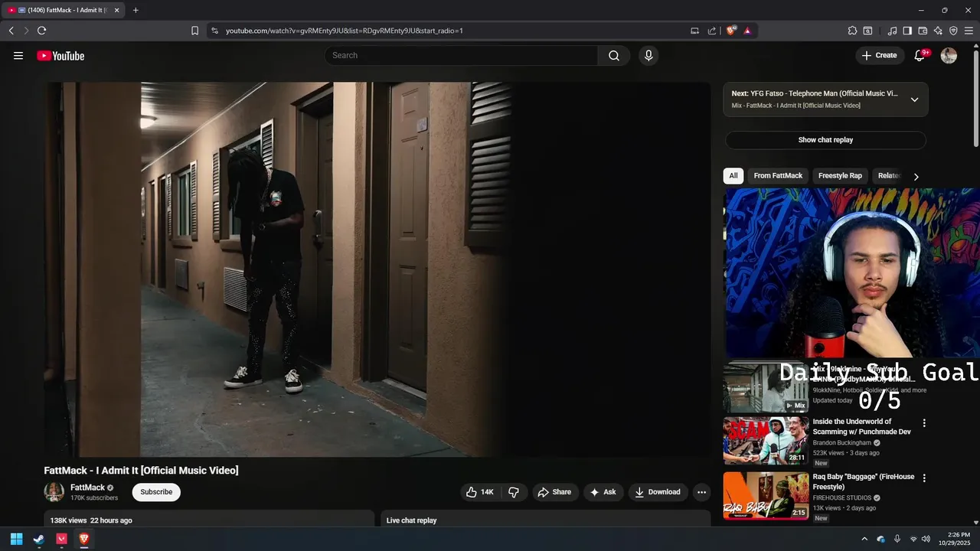
Task: Click the Ask button
Action: [x=603, y=492]
